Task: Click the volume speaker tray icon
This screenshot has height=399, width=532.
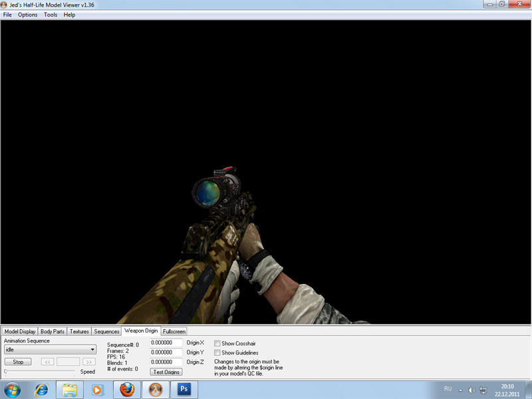Action: pyautogui.click(x=471, y=390)
